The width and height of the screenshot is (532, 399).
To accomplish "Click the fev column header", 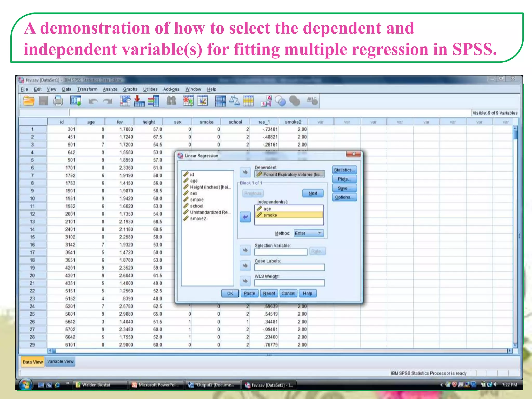I will coord(120,122).
